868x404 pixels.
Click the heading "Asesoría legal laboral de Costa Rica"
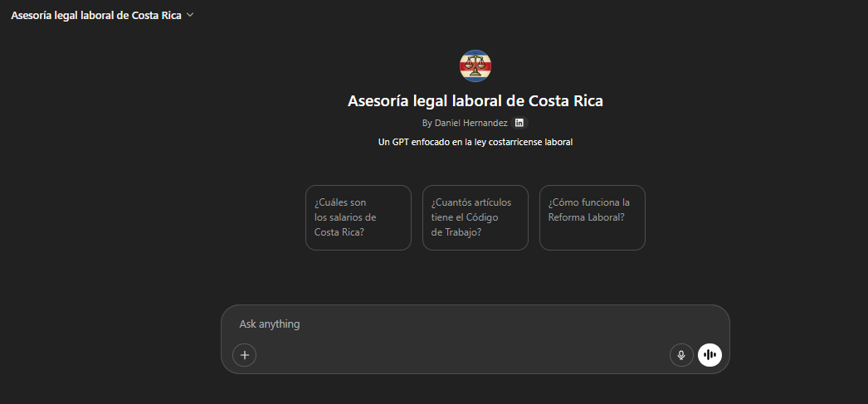click(475, 101)
